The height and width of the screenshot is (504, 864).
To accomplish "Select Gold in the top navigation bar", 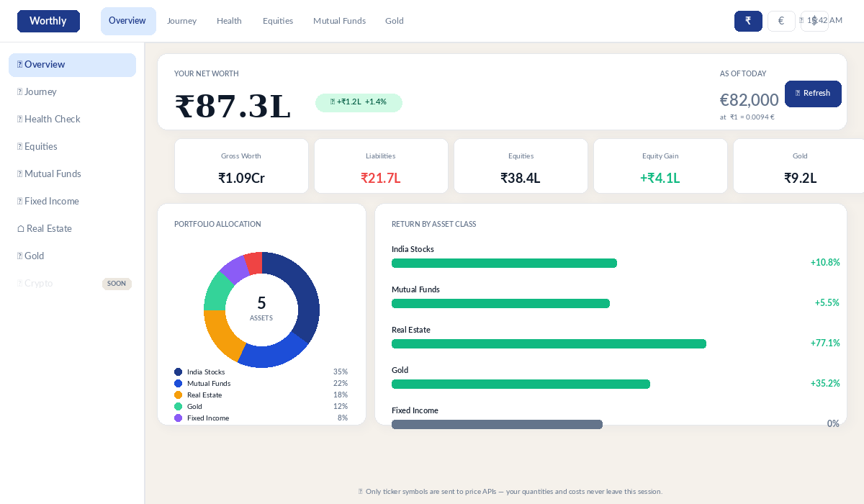I will [394, 21].
